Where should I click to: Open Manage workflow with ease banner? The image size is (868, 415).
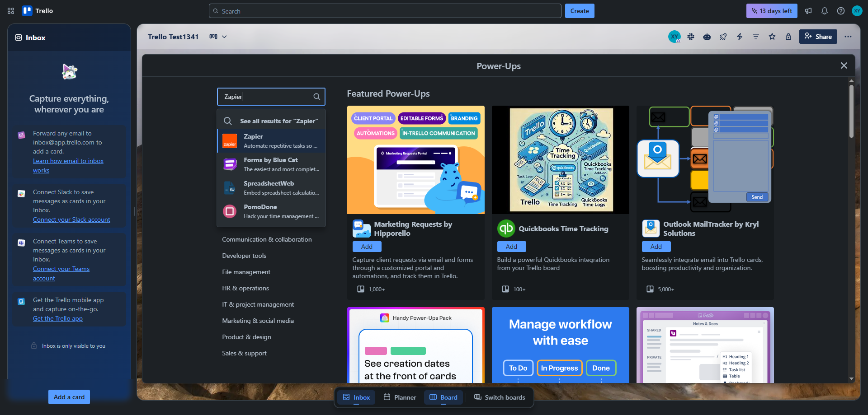tap(561, 345)
